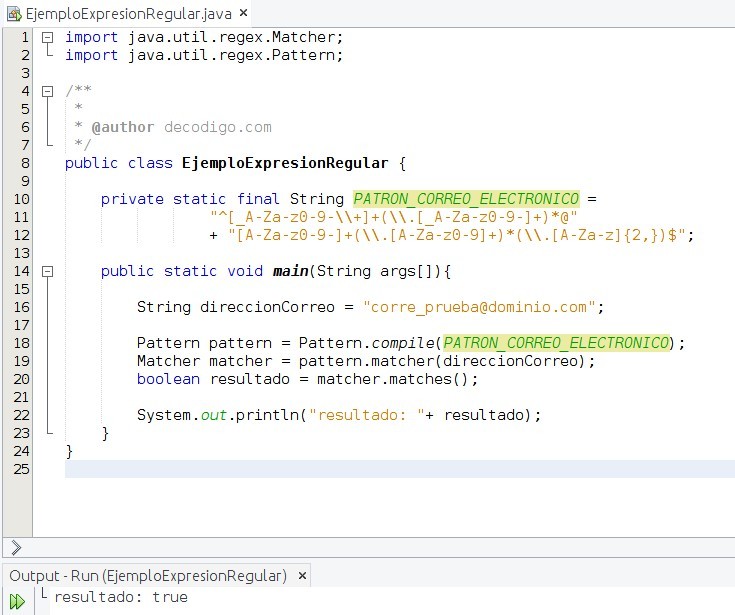This screenshot has width=735, height=615.
Task: Click 'matcher.matches()' on line 20
Action: 393,379
